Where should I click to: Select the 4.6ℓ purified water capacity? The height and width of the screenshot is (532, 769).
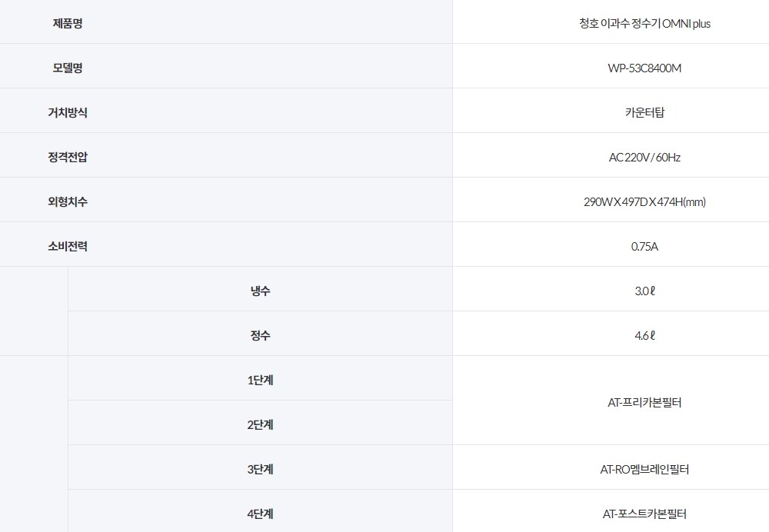click(644, 335)
